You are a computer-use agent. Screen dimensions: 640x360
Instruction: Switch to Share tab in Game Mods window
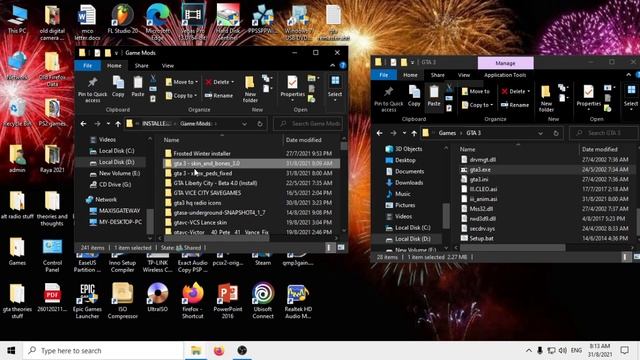point(142,65)
